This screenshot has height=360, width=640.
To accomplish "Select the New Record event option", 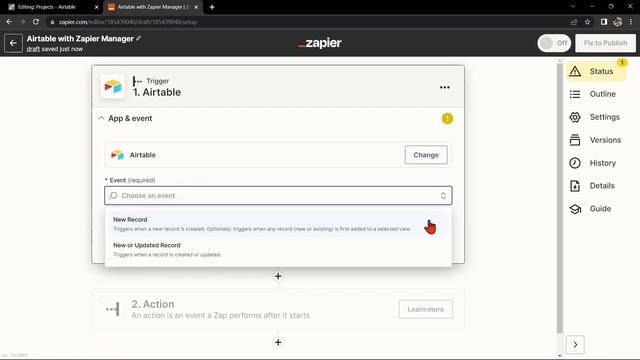I will pos(278,224).
